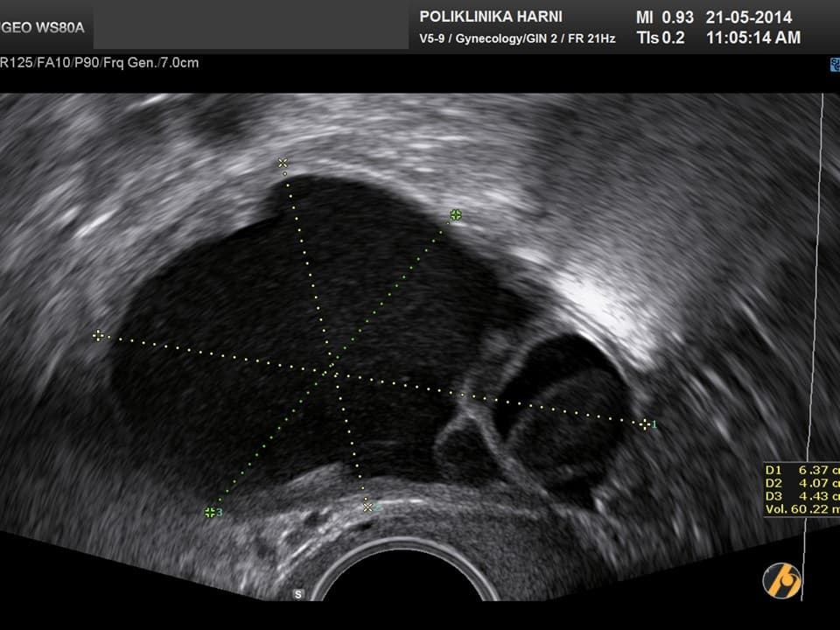This screenshot has height=630, width=840.
Task: Click the top yellow X caliper marker
Action: 283,163
